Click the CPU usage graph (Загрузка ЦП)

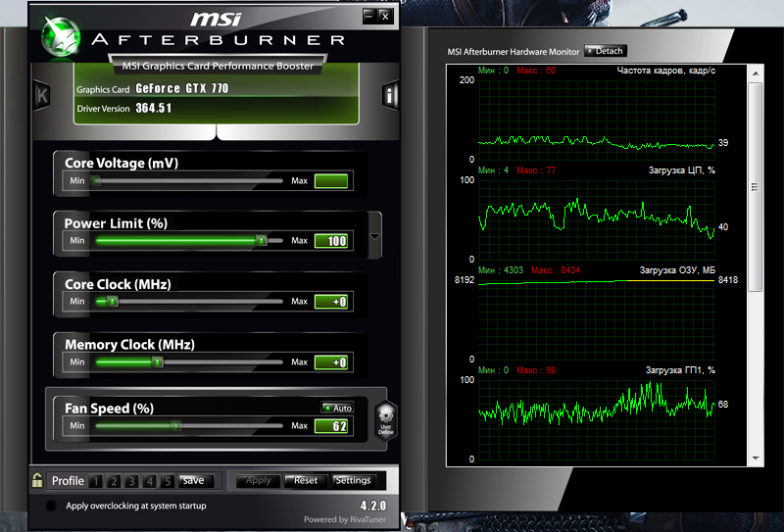point(597,220)
